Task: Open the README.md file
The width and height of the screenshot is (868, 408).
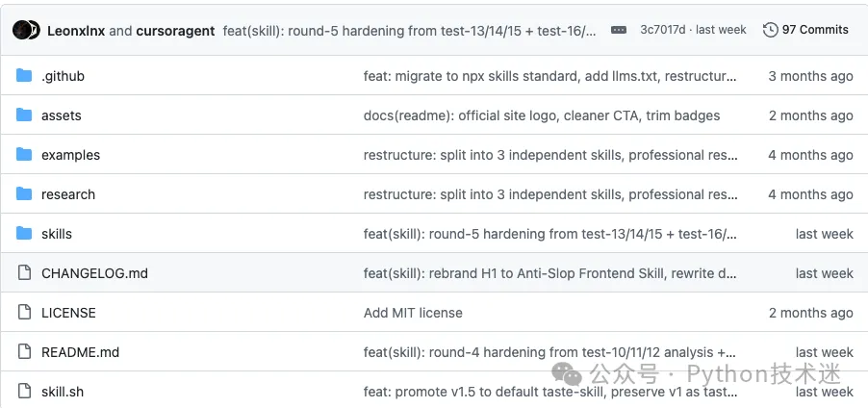Action: click(80, 352)
